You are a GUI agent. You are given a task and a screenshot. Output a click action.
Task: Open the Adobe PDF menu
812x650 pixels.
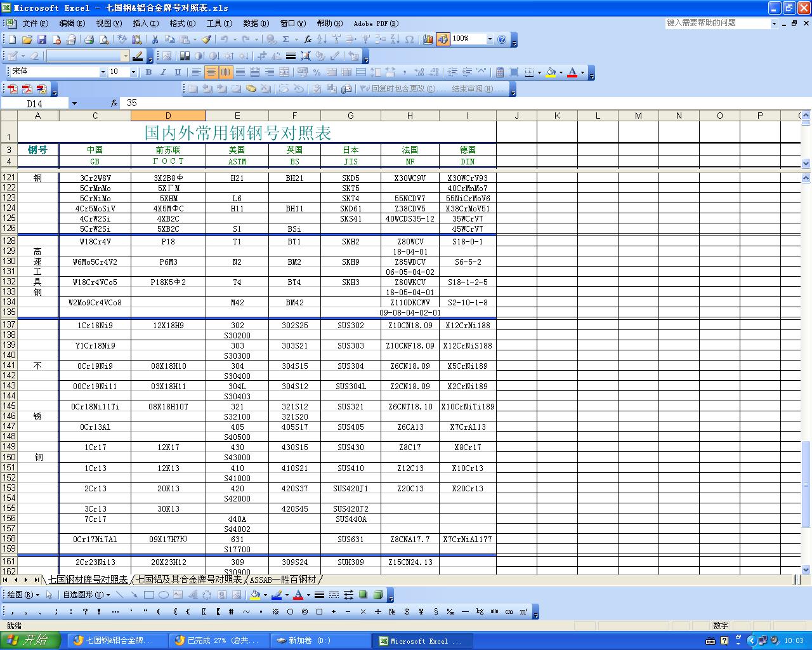point(376,23)
